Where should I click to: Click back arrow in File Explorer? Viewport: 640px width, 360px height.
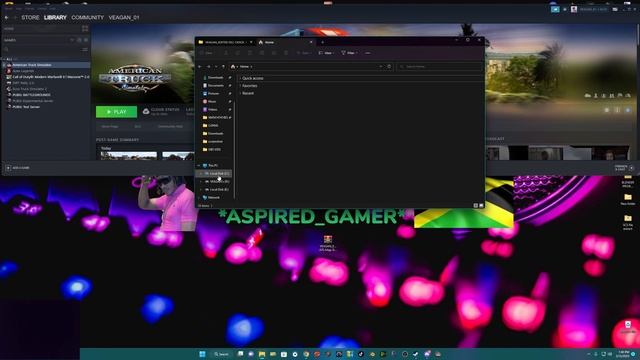(200, 67)
